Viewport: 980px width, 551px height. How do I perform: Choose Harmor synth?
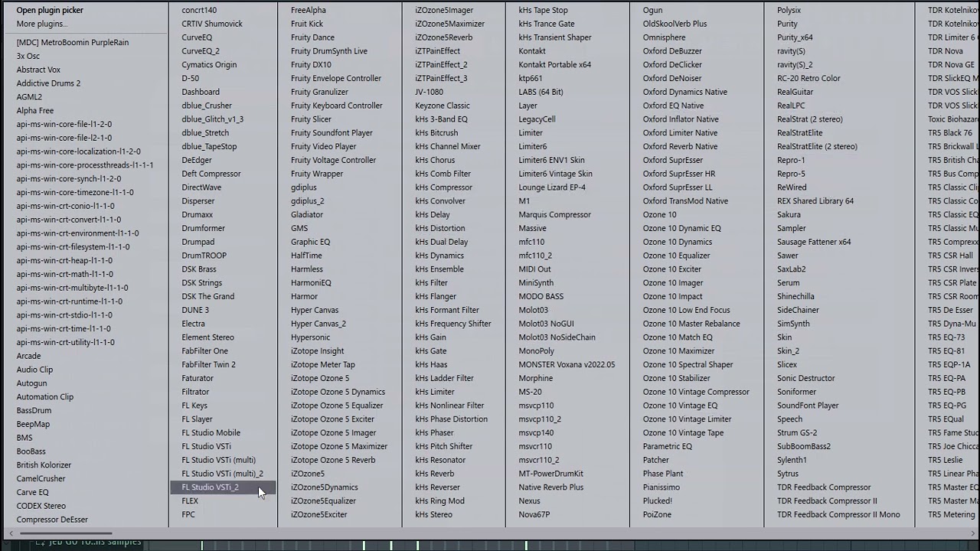point(304,297)
